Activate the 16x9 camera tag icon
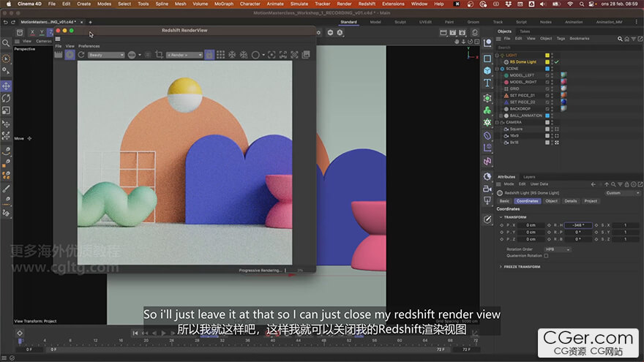Viewport: 644px width, 362px height. point(557,136)
